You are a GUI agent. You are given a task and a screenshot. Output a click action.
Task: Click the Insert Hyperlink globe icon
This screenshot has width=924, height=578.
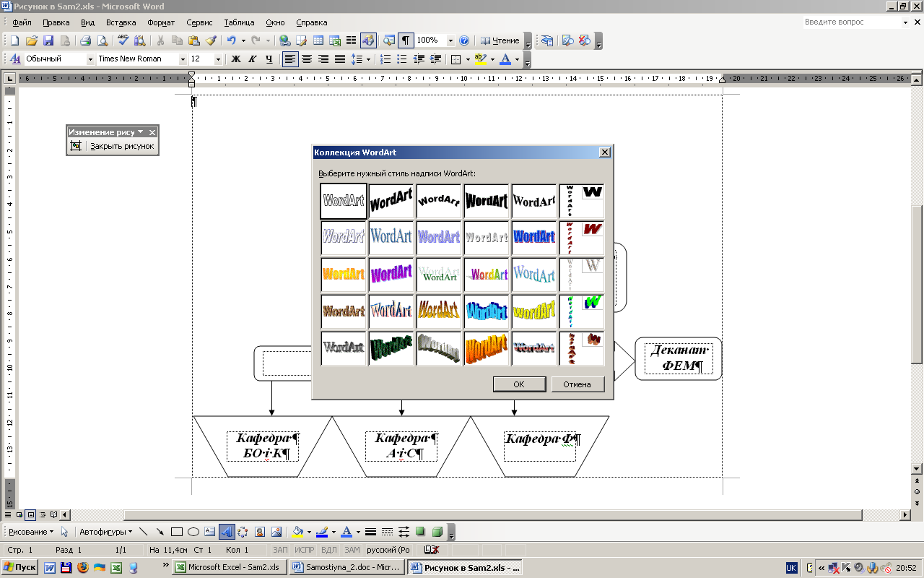(x=284, y=40)
